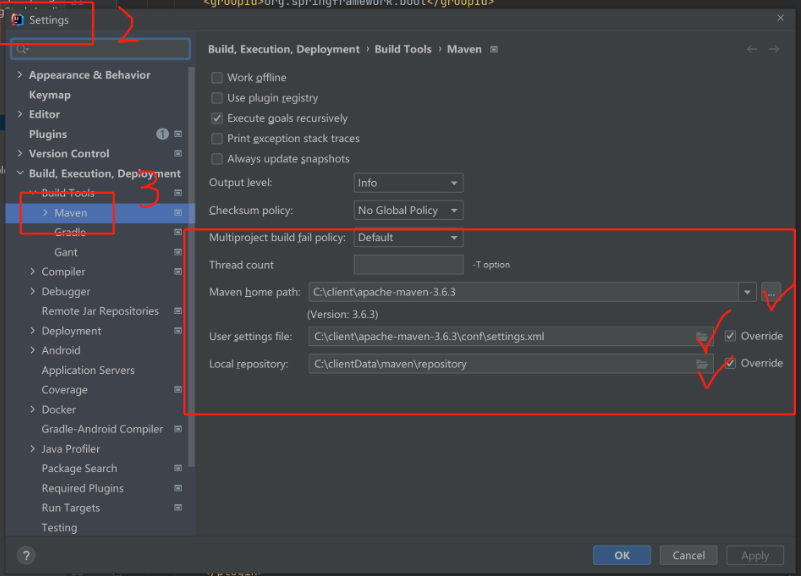This screenshot has width=801, height=576.
Task: Enable Print exception stack traces
Action: coord(217,139)
